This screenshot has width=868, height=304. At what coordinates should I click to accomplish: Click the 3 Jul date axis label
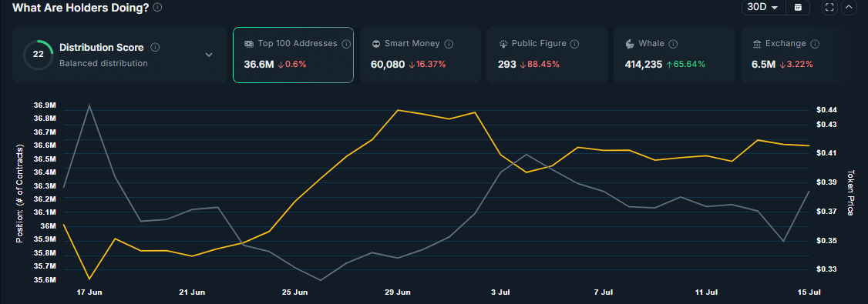(x=500, y=292)
